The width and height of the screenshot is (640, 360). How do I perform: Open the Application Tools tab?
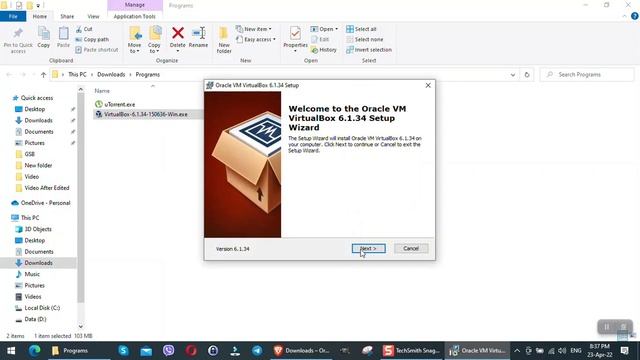[x=135, y=16]
